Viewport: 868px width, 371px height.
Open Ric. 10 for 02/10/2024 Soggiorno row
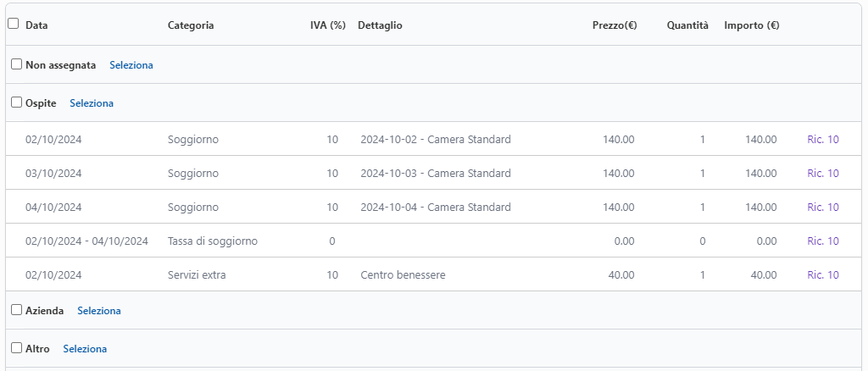coord(822,140)
